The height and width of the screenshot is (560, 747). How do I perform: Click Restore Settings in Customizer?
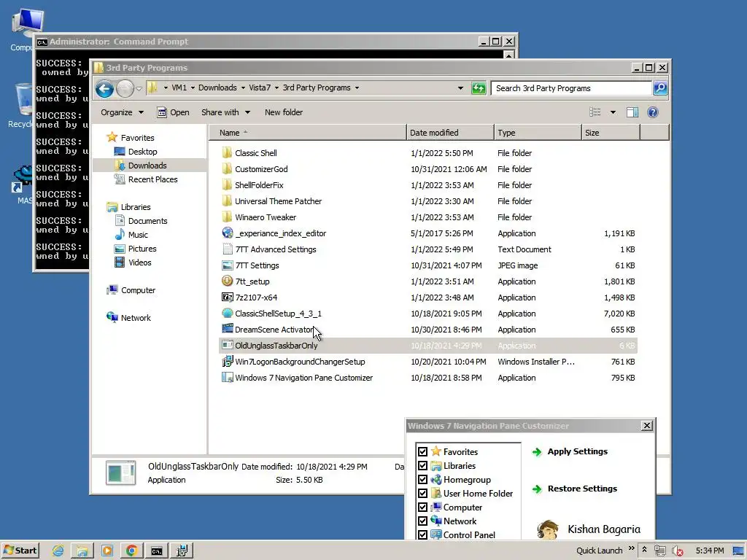[582, 489]
